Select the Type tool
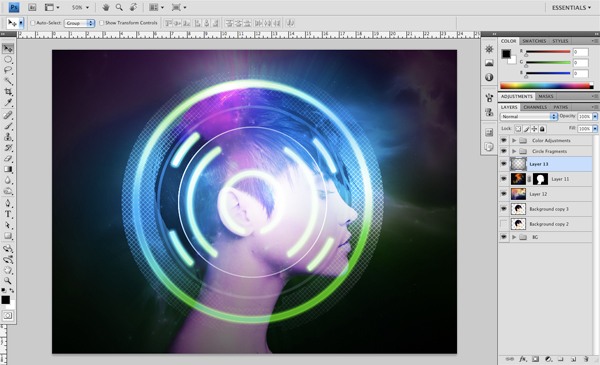600x365 pixels. (8, 214)
